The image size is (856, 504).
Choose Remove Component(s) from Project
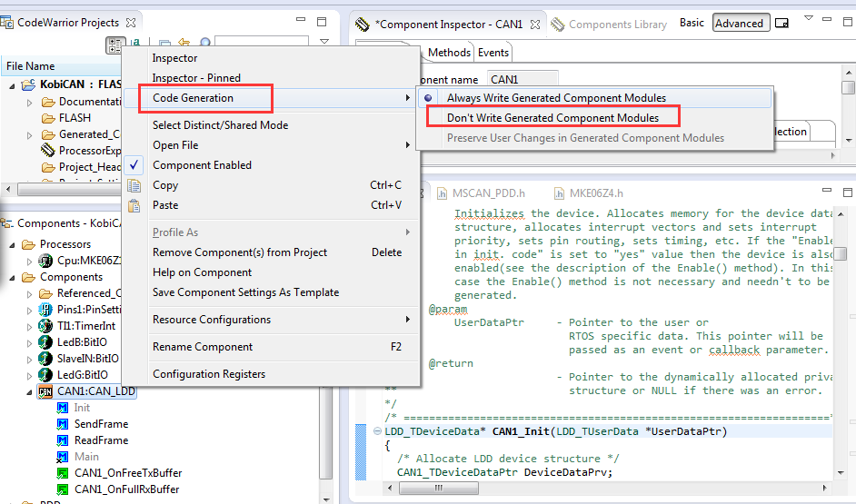272,252
